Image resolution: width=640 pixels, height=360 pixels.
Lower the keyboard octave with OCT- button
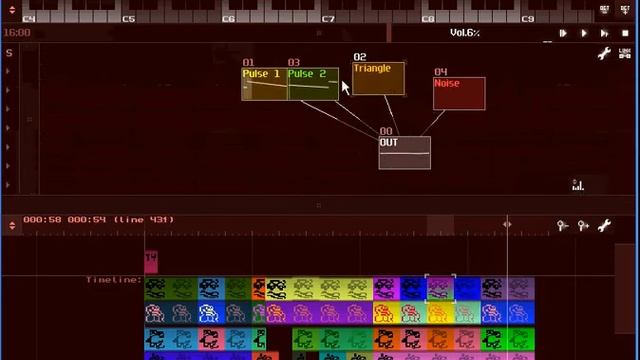[604, 10]
